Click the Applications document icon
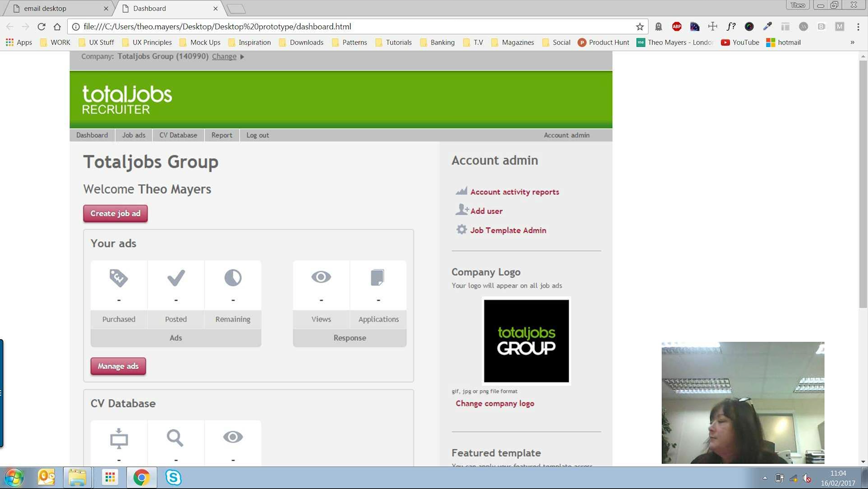Viewport: 868px width, 489px height. tap(377, 277)
